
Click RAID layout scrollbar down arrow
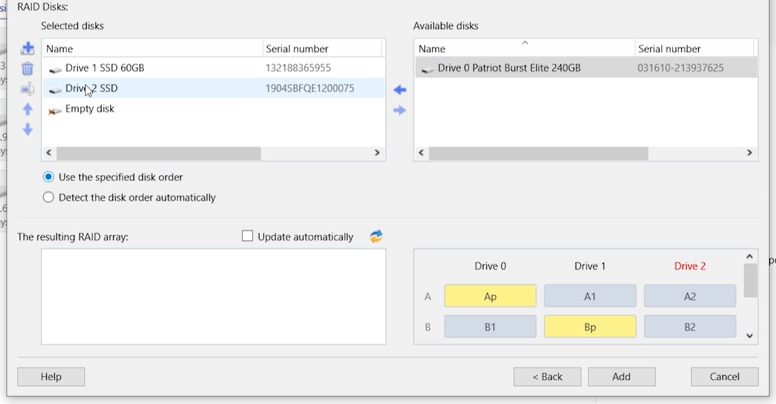pyautogui.click(x=750, y=336)
